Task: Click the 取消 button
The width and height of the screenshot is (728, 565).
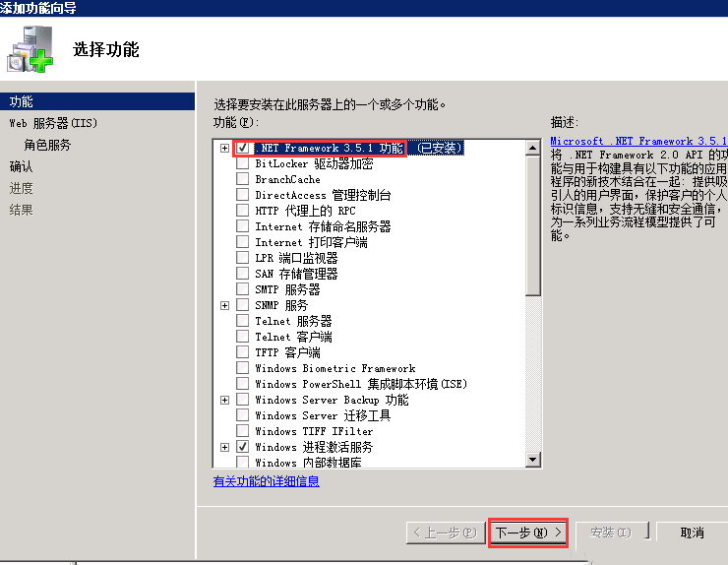Action: click(x=692, y=533)
